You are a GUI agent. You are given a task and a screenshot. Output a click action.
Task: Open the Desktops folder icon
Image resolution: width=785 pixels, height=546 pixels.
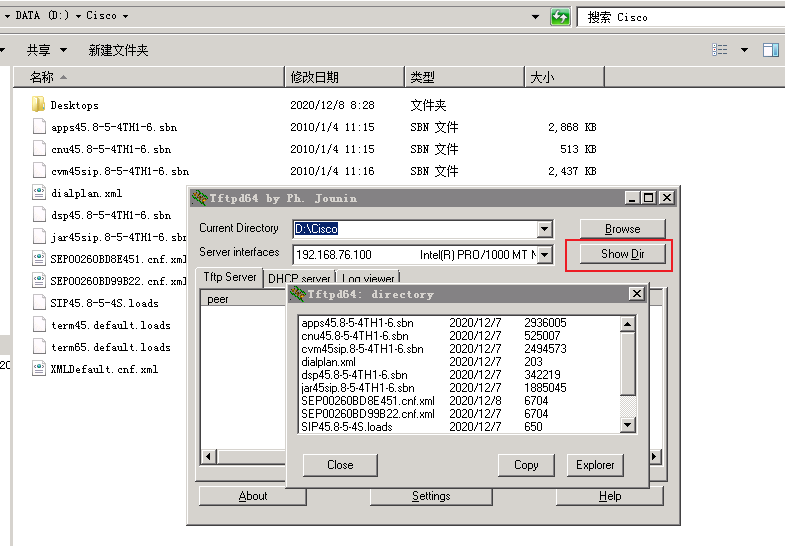click(x=39, y=105)
